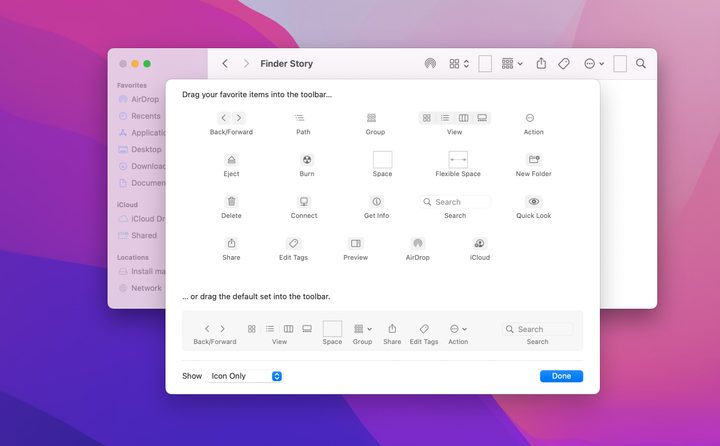Click the Share icon in the Finder toolbar

pos(541,63)
